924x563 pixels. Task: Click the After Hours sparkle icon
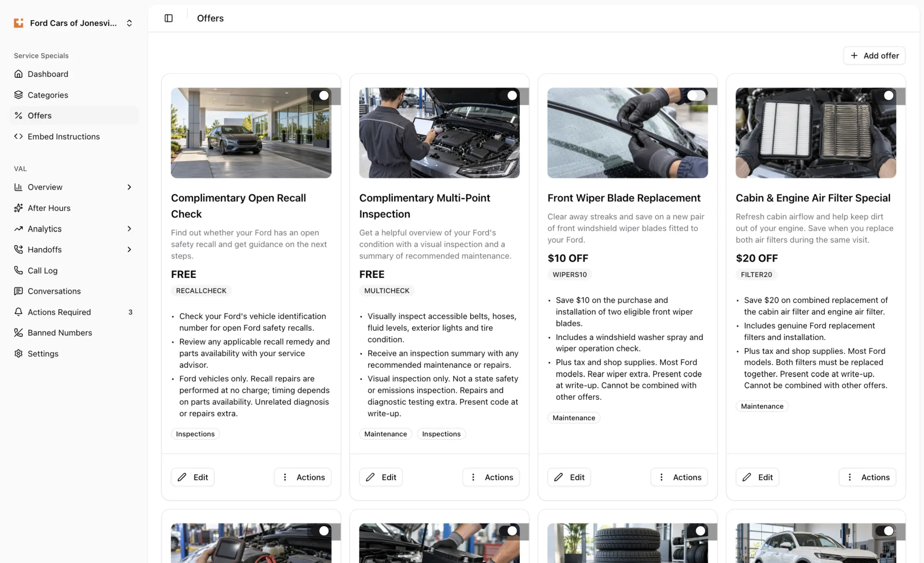tap(18, 208)
